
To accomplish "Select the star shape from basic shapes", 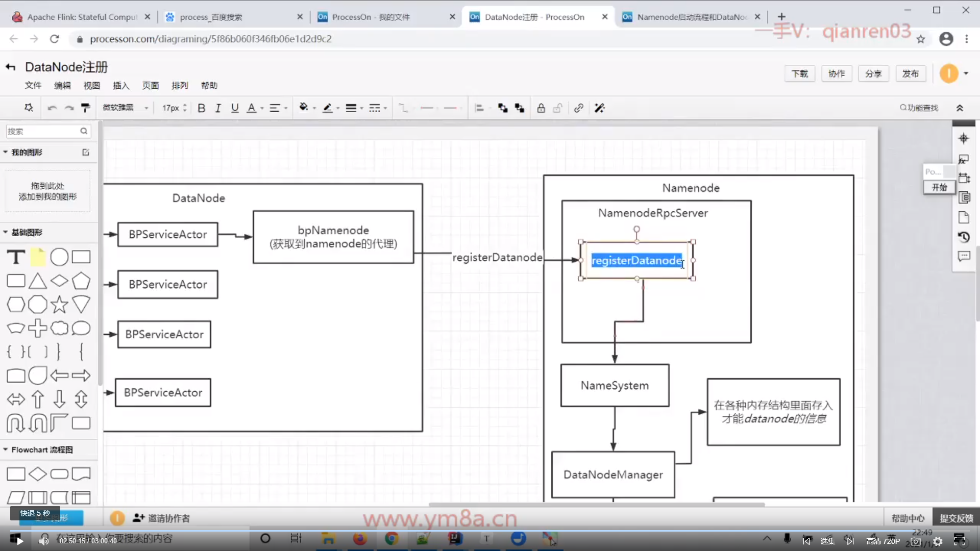I will (x=59, y=305).
